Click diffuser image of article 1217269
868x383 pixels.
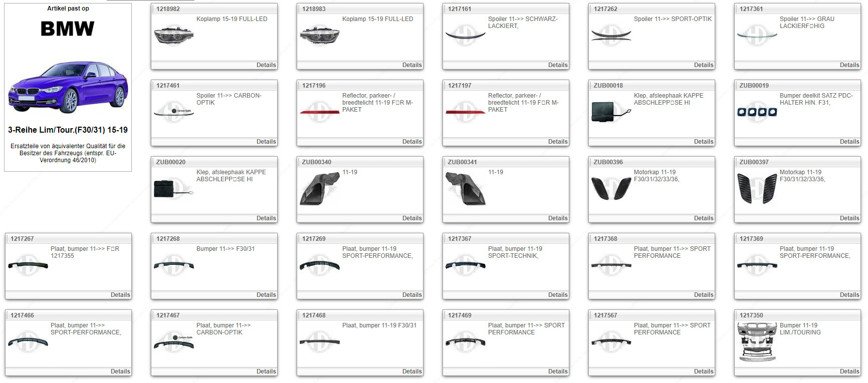pyautogui.click(x=319, y=265)
